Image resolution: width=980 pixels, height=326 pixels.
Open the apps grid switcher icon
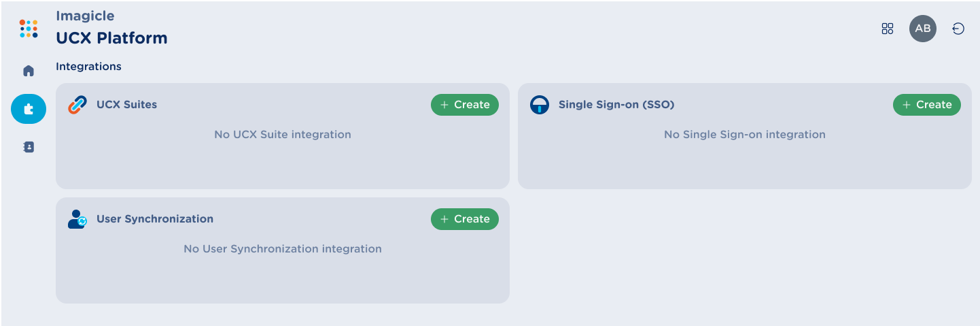(x=887, y=29)
